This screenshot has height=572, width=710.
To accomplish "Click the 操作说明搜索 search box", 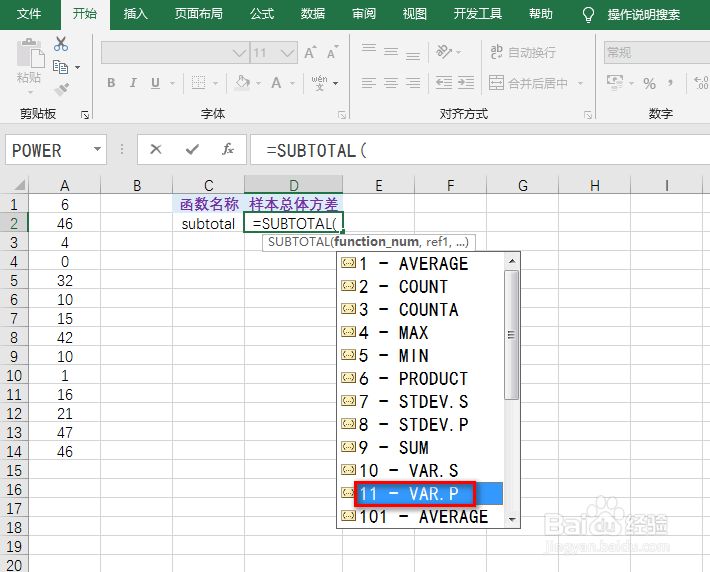I will point(643,15).
